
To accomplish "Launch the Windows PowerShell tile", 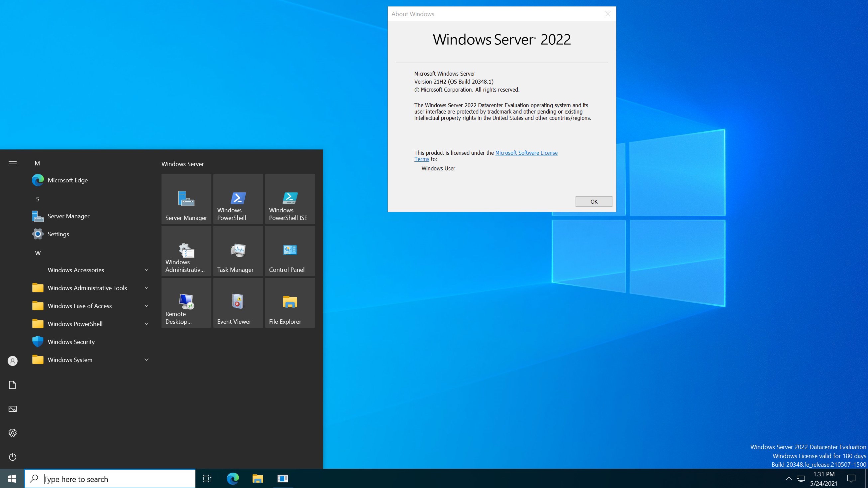I will pyautogui.click(x=238, y=199).
